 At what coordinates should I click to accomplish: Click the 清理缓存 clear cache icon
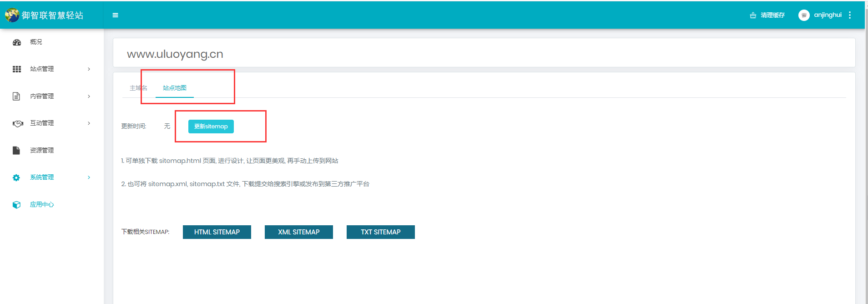[x=753, y=15]
